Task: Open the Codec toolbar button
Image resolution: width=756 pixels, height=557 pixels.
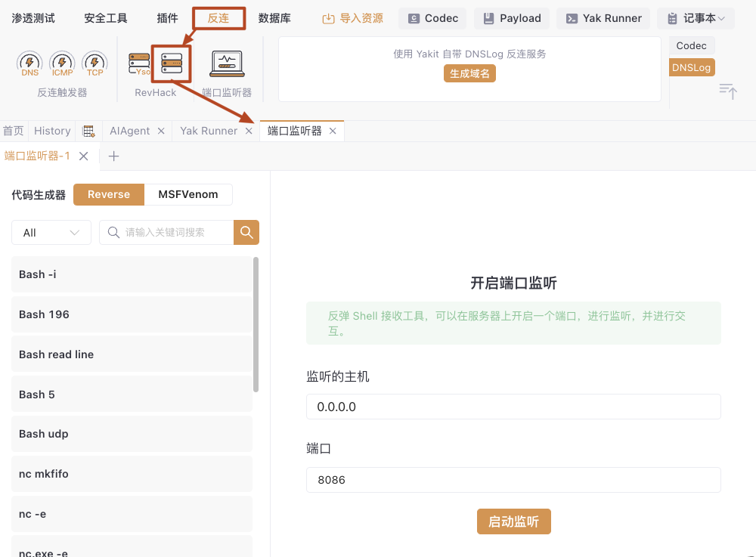Action: [432, 18]
